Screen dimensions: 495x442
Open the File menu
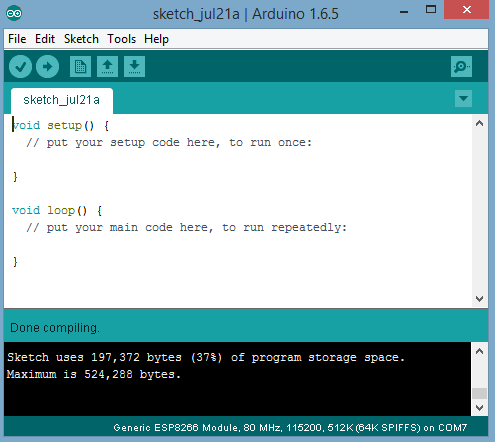(17, 39)
